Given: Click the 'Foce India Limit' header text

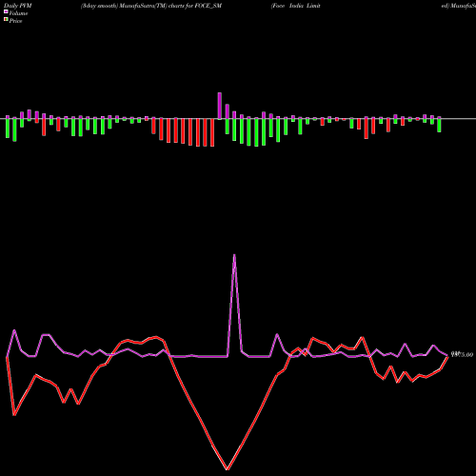Looking at the screenshot, I should [296, 6].
